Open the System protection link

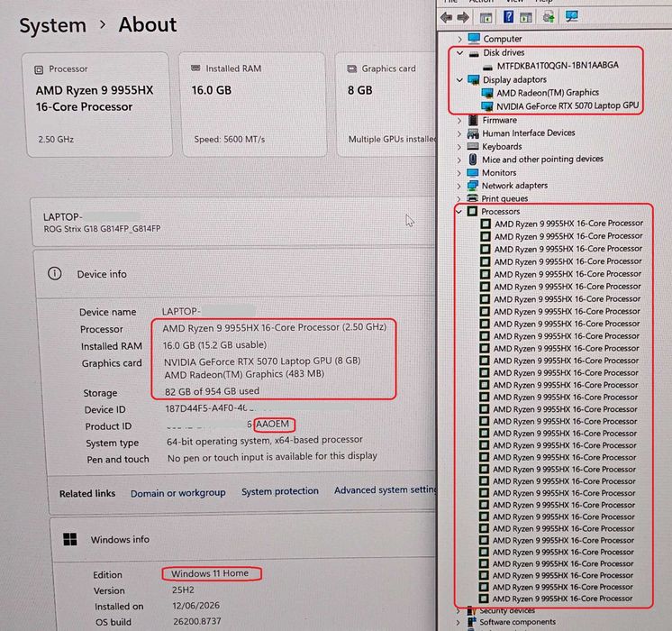[x=280, y=491]
